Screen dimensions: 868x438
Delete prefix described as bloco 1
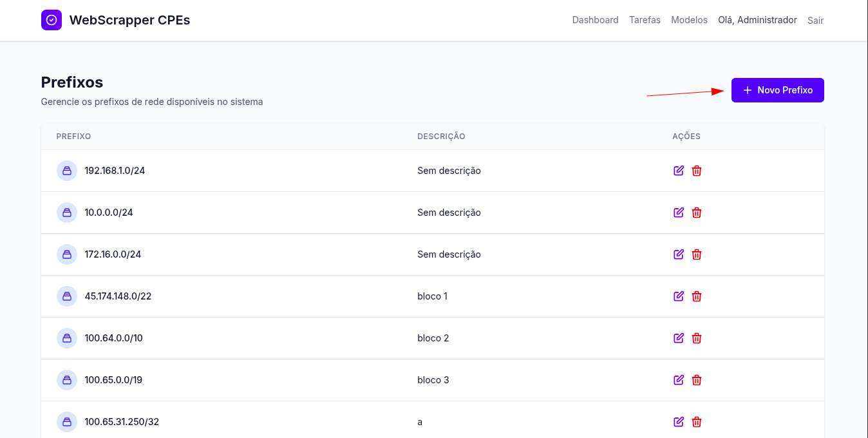696,296
